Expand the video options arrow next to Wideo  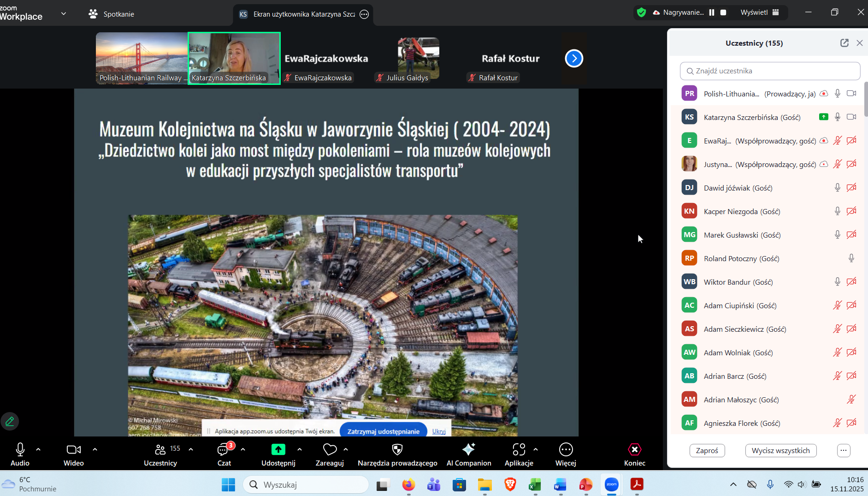[x=95, y=449]
